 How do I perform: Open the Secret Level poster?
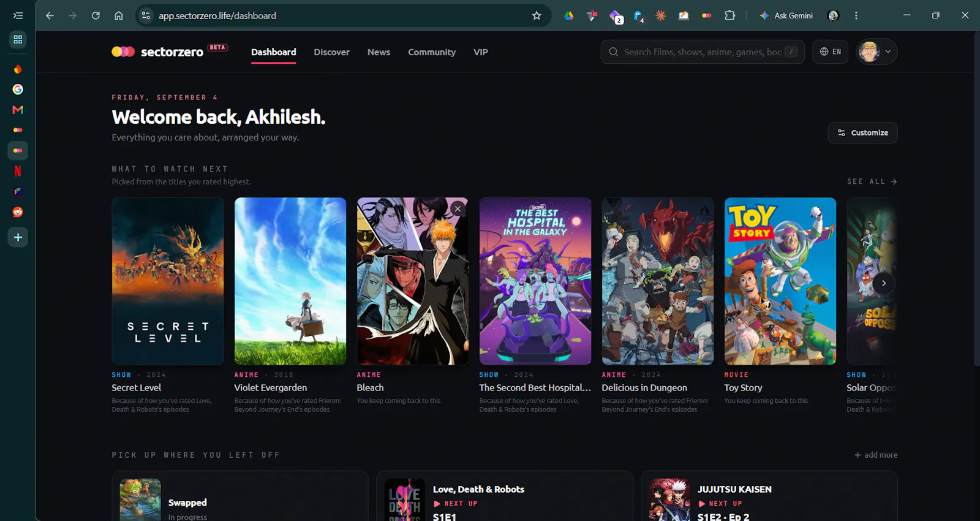coord(168,281)
